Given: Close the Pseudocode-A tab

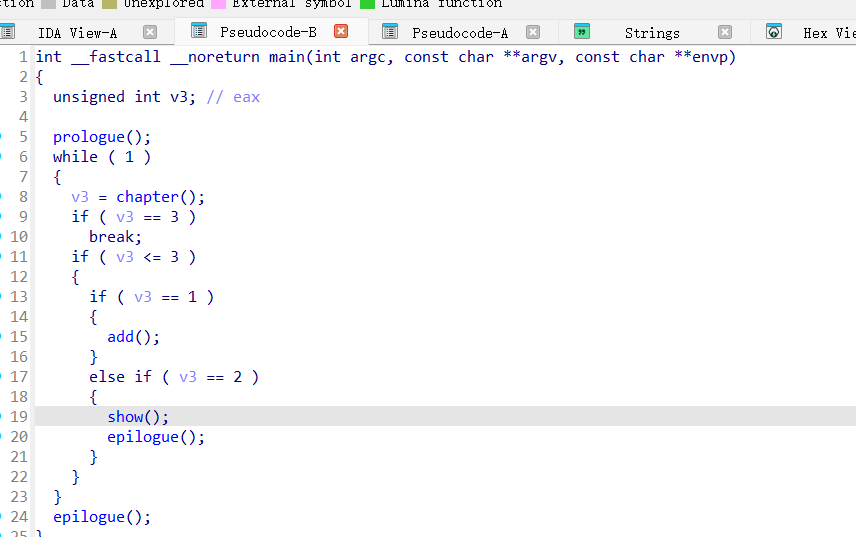Looking at the screenshot, I should (x=533, y=32).
